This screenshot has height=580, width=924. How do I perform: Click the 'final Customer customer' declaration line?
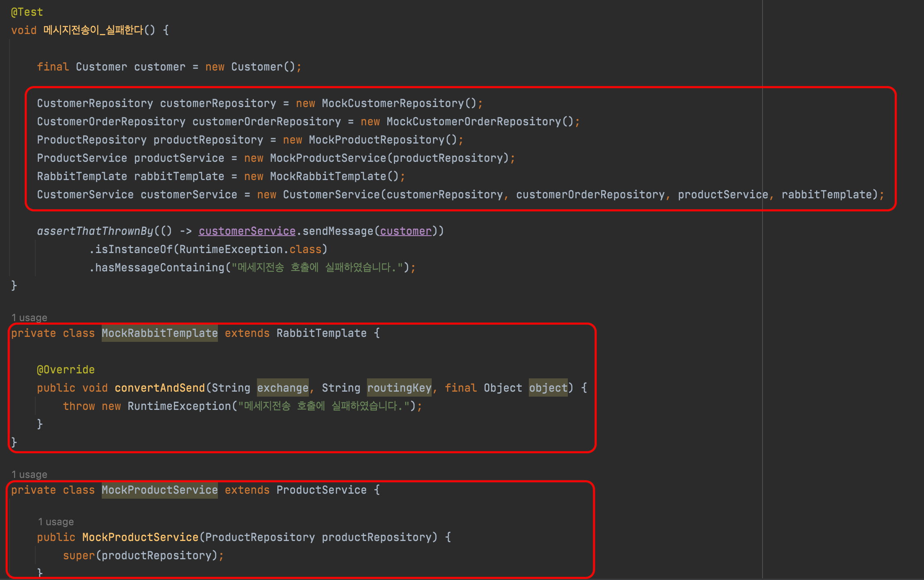point(169,67)
